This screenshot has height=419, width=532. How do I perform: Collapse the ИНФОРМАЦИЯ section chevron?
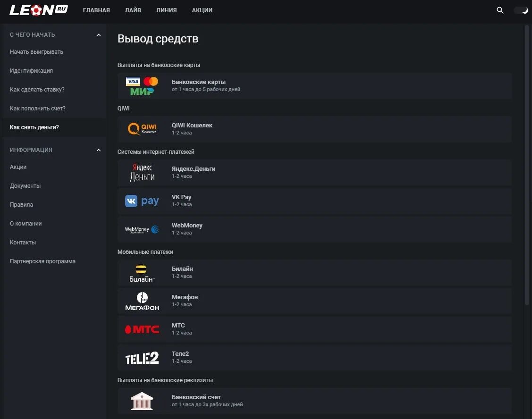pyautogui.click(x=98, y=150)
